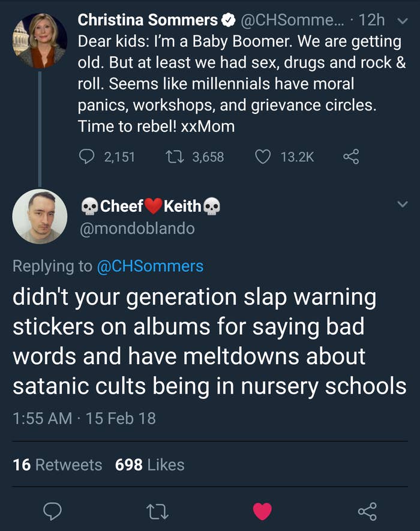This screenshot has width=420, height=531.
Task: Reply to Cheef Keith's tweet
Action: (53, 511)
